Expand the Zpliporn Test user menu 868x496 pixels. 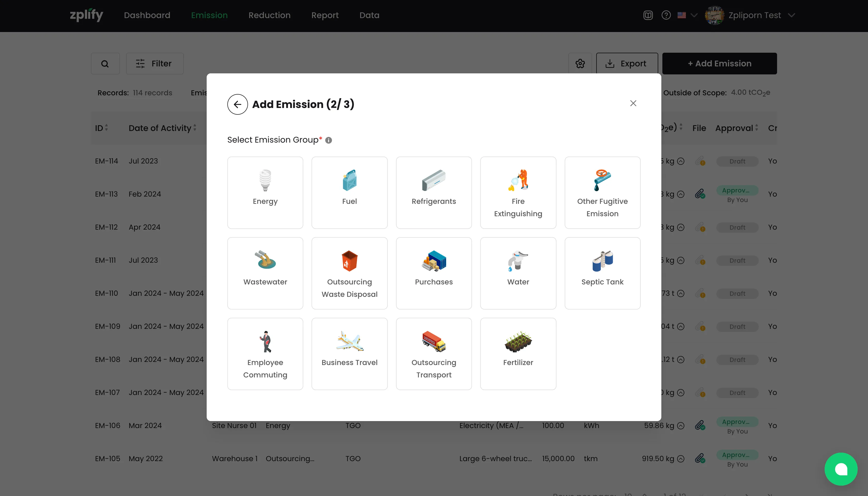(791, 15)
